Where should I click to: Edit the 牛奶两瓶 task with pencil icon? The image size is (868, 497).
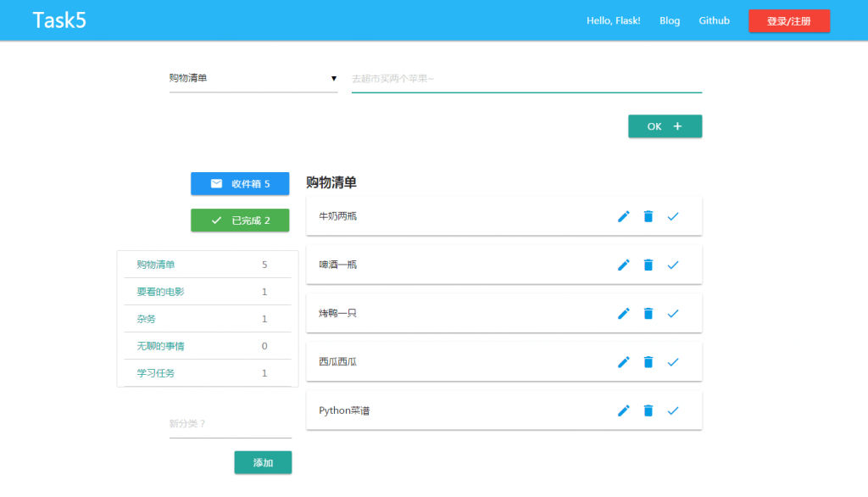[623, 216]
